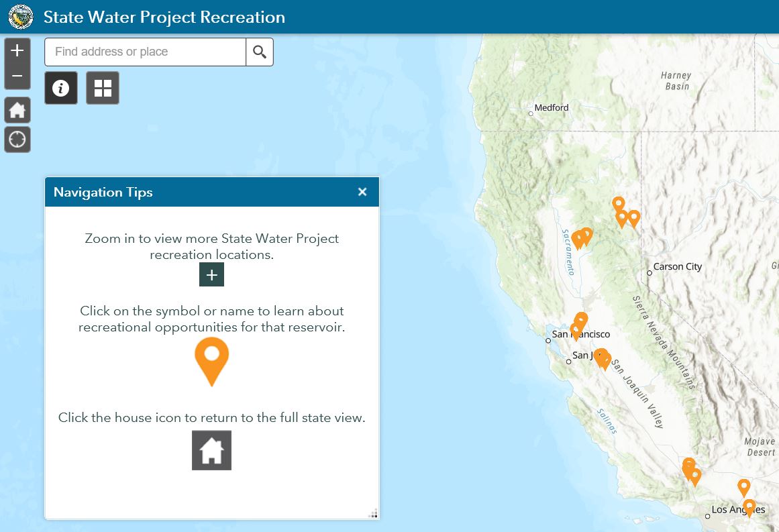The height and width of the screenshot is (532, 779).
Task: Click the house icon inside Navigation Tips
Action: (211, 450)
